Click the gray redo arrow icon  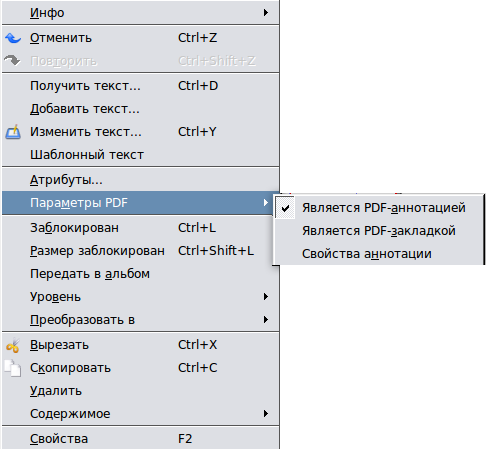pyautogui.click(x=12, y=61)
